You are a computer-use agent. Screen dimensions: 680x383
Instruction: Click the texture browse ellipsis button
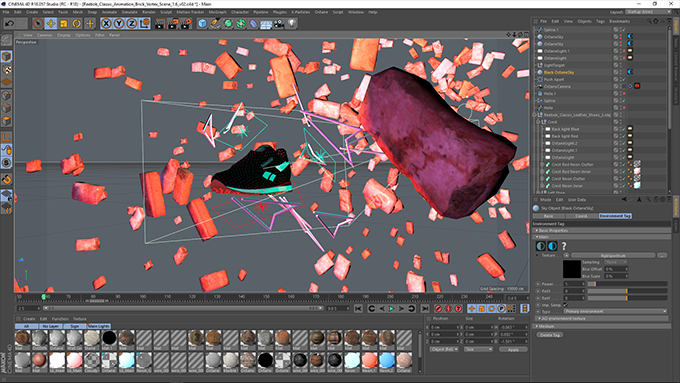pos(662,255)
